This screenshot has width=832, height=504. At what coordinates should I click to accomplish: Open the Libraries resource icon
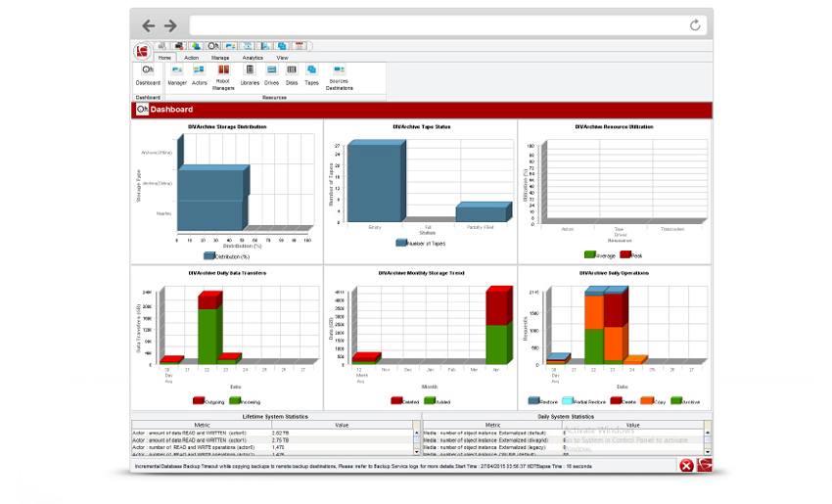250,74
